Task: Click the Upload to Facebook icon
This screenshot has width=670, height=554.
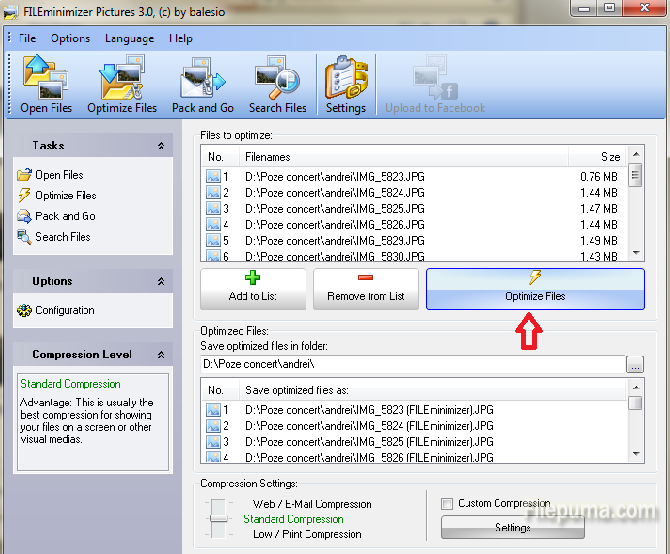Action: [x=435, y=85]
